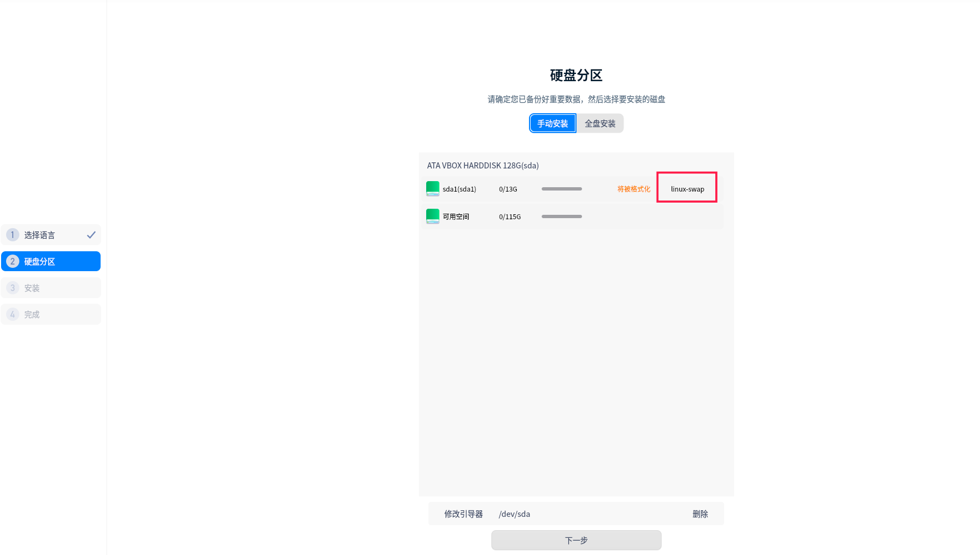The image size is (980, 555).
Task: Click step number 3 circle
Action: coord(13,288)
